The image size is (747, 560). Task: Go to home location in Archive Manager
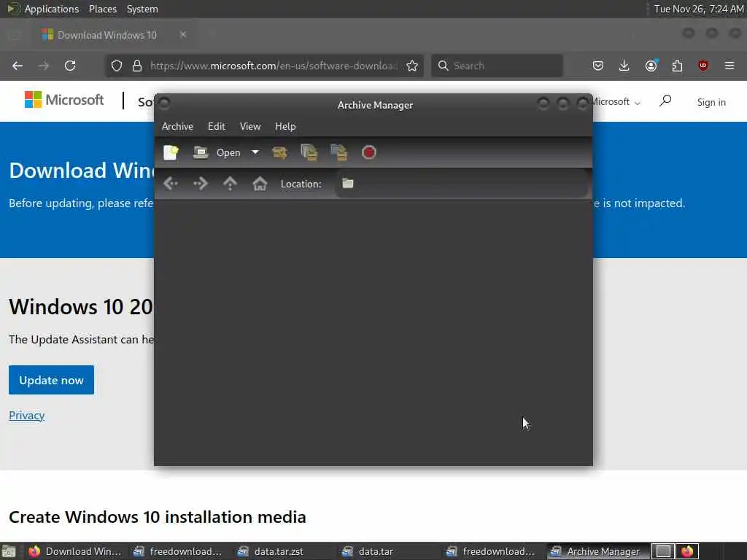[260, 184]
